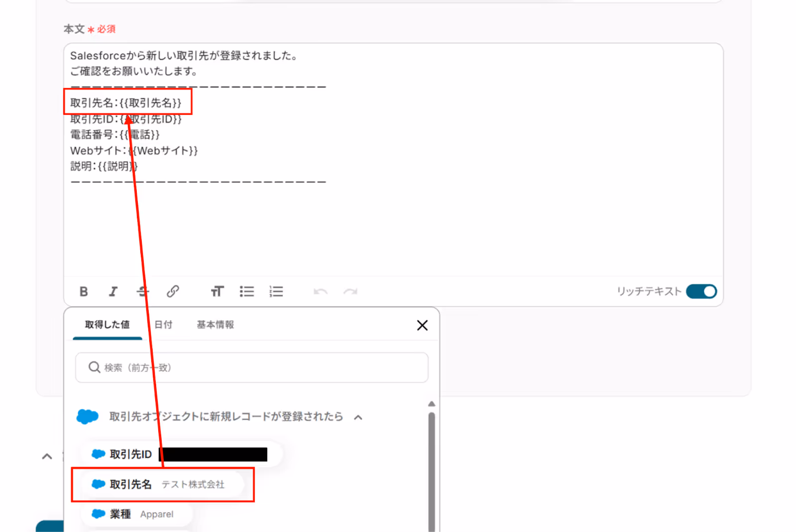Screen dimensions: 796x532
Task: Apply italic formatting button
Action: coord(113,291)
